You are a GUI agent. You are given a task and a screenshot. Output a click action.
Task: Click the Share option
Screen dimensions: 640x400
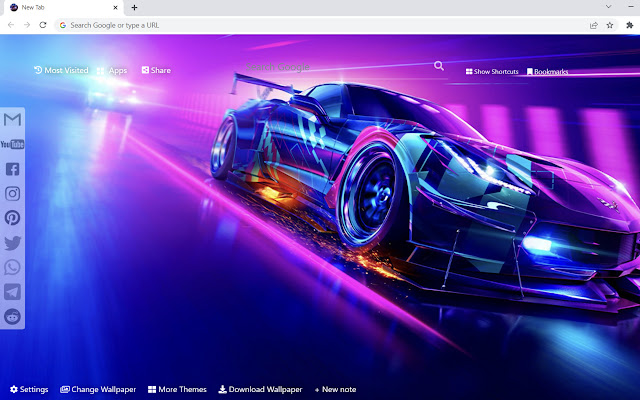[x=156, y=70]
